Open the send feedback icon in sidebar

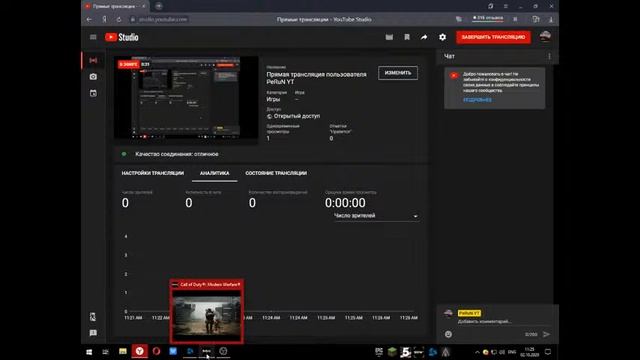93,333
